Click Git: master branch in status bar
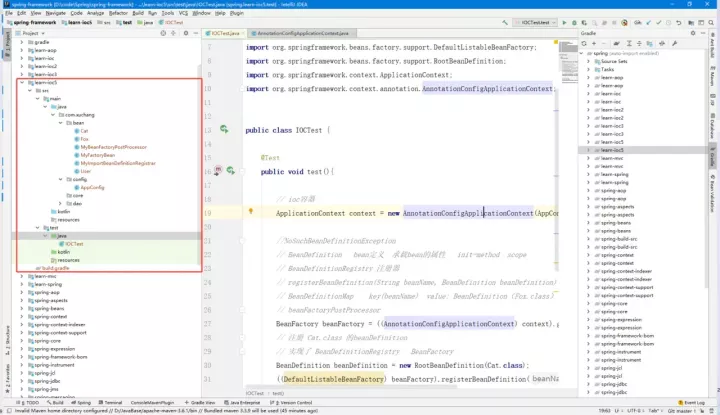The height and width of the screenshot is (415, 720). (680, 410)
